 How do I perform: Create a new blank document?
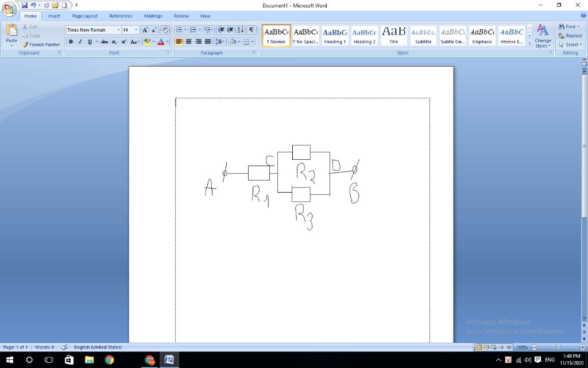pos(64,5)
